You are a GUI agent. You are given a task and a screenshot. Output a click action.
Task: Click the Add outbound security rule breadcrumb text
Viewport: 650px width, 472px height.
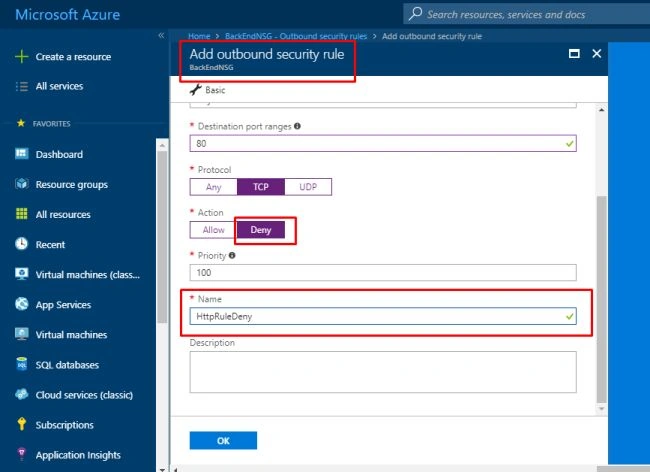click(x=432, y=36)
